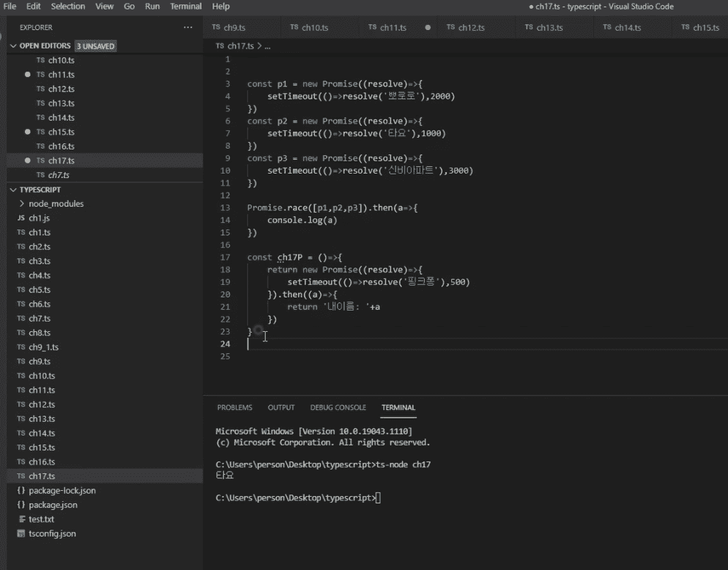
Task: Click the tsconfig.json file icon
Action: point(21,533)
